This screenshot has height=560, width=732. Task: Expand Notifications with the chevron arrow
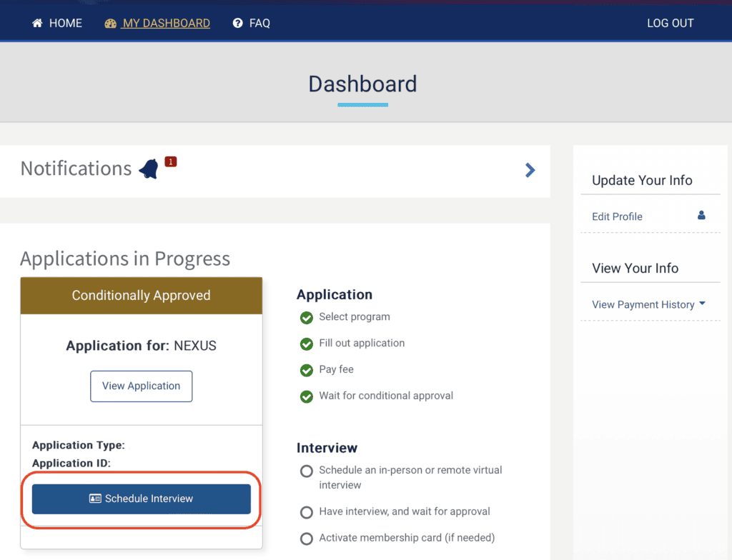530,170
